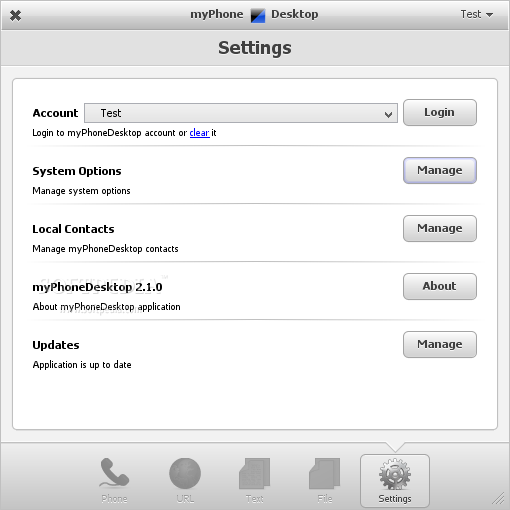Viewport: 510px width, 510px height.
Task: Click the 'Manage myPhoneDesktop contacts' description
Action: [x=105, y=249]
